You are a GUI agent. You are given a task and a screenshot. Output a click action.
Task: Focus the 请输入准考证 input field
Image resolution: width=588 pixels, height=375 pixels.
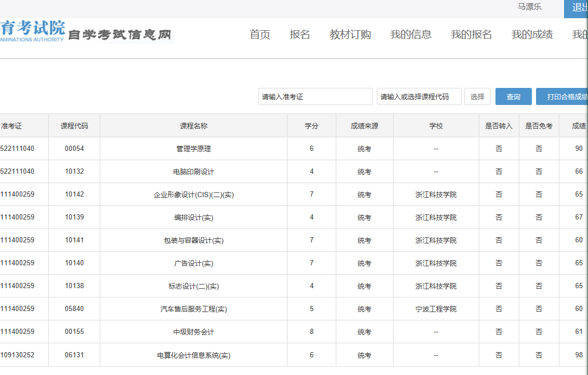pos(316,97)
